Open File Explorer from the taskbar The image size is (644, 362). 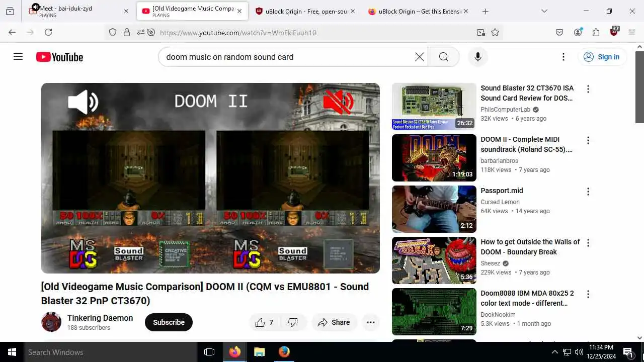(259, 352)
